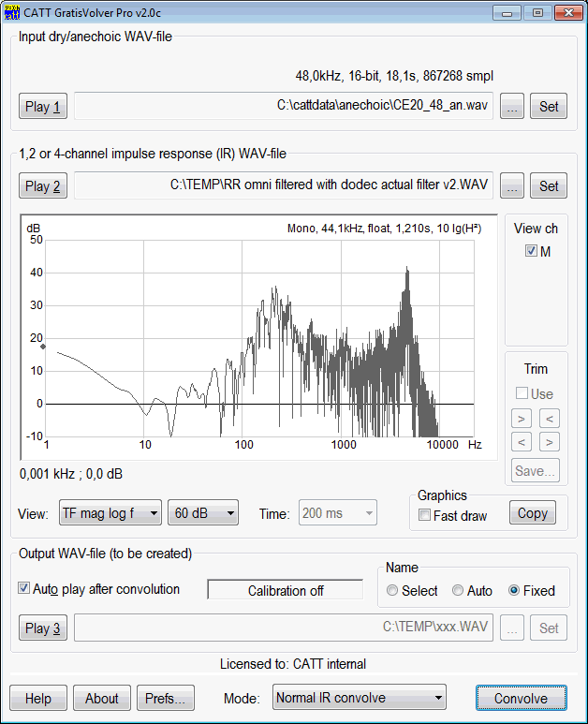Screen dimensions: 588x724
Task: Enable the Fast draw checkbox
Action: click(425, 516)
